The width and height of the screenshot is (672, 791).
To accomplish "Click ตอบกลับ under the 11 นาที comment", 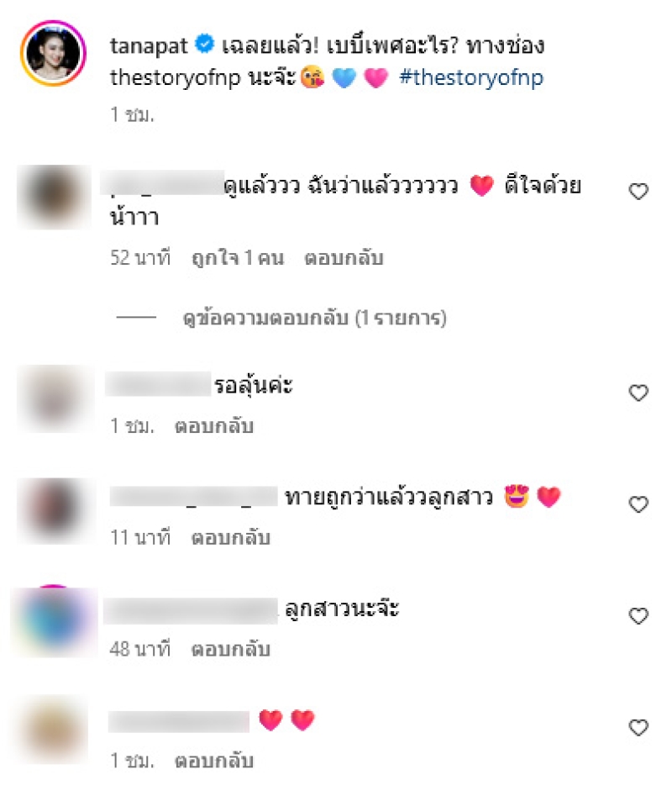I will [x=231, y=538].
